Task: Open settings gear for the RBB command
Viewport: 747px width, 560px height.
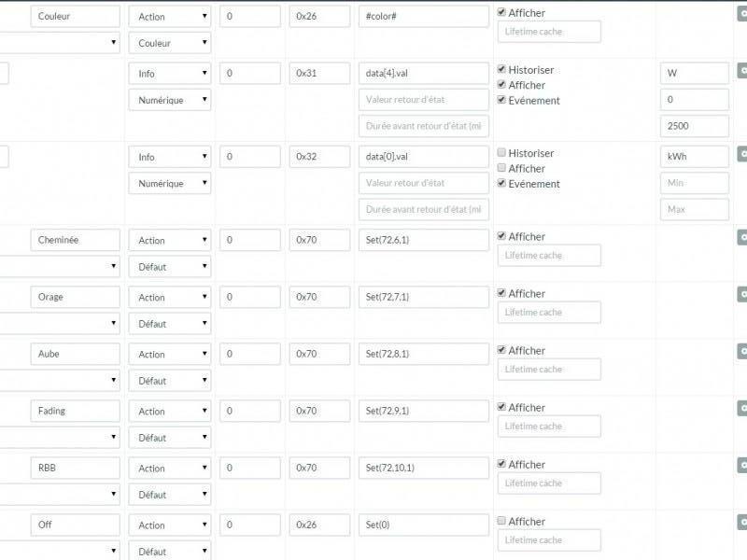Action: point(742,465)
